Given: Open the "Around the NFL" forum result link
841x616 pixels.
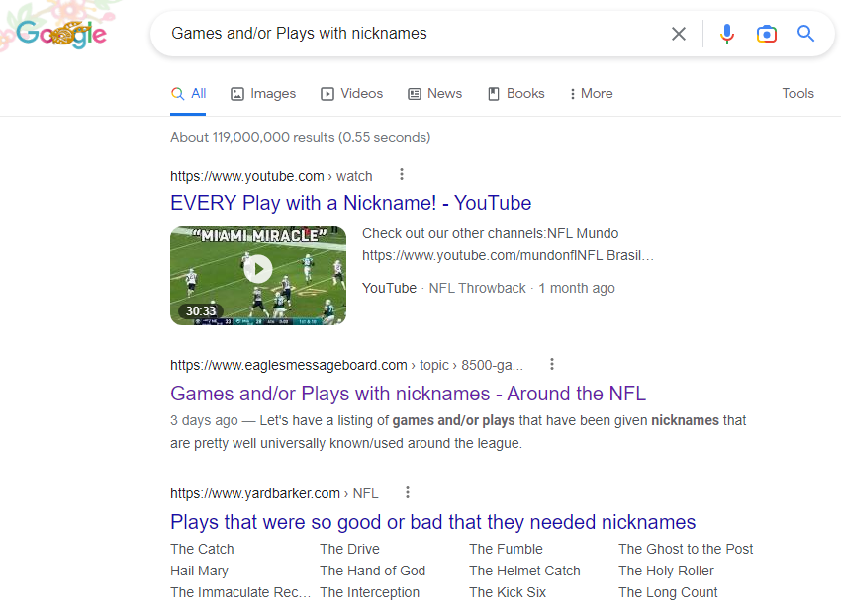Looking at the screenshot, I should [x=408, y=394].
